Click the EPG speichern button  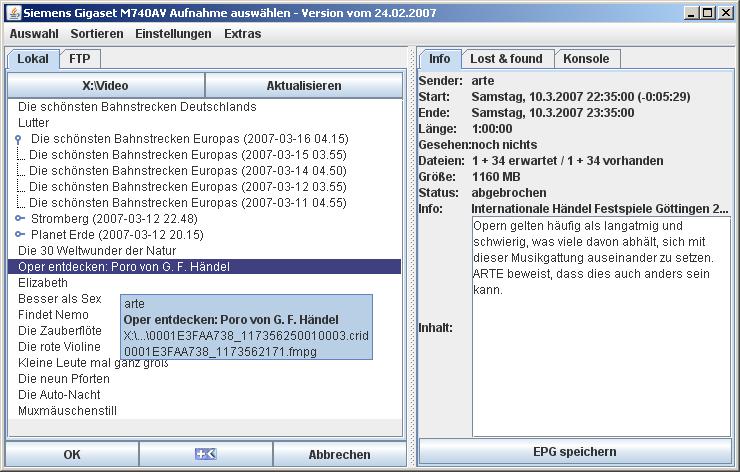pyautogui.click(x=574, y=452)
